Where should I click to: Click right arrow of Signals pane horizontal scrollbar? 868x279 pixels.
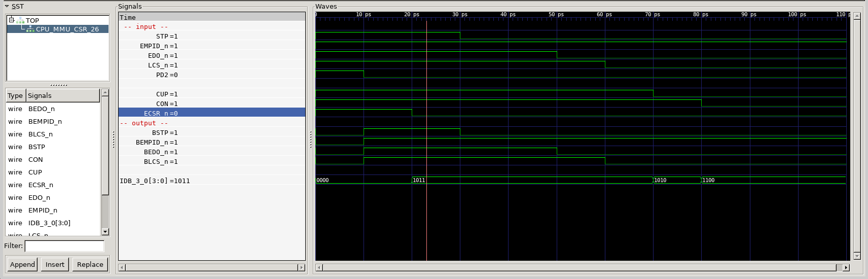[x=302, y=267]
